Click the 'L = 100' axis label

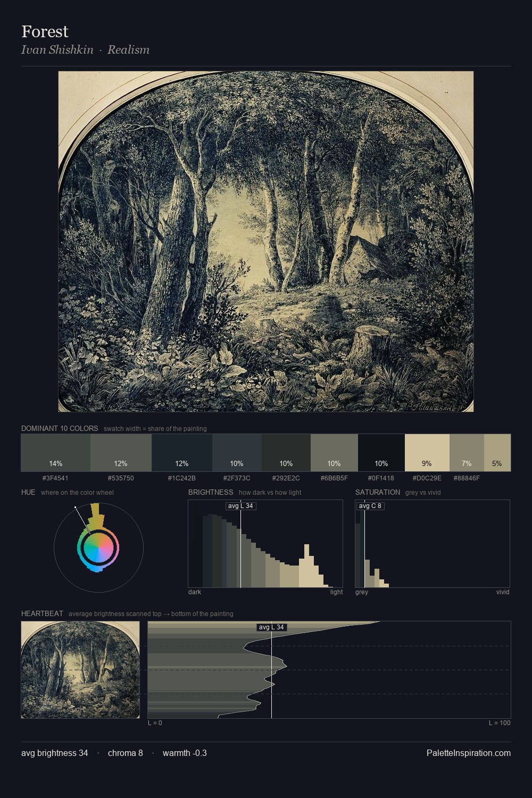click(x=500, y=723)
